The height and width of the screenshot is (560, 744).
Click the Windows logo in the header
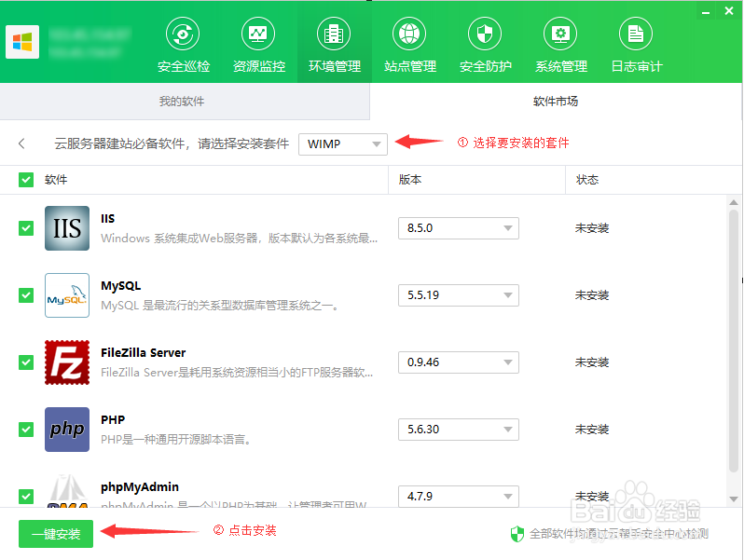(x=22, y=42)
